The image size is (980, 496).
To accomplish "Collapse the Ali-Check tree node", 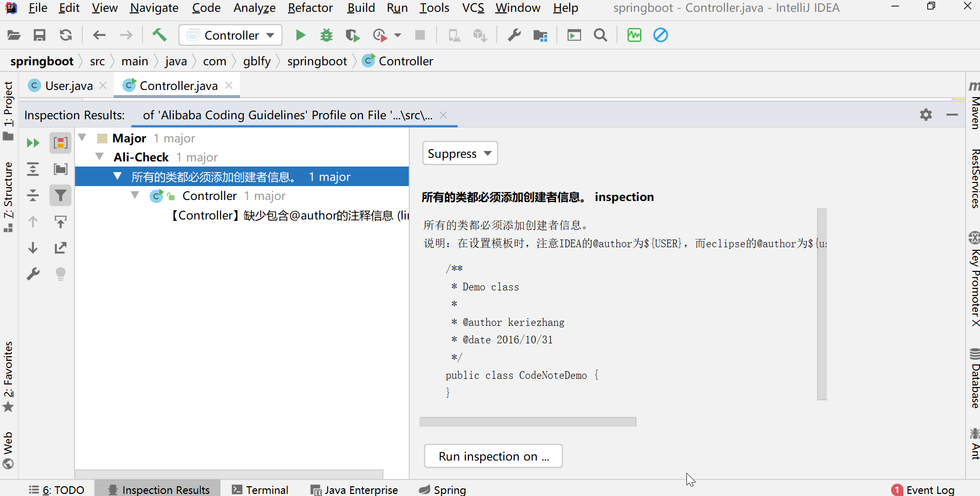I will 100,156.
